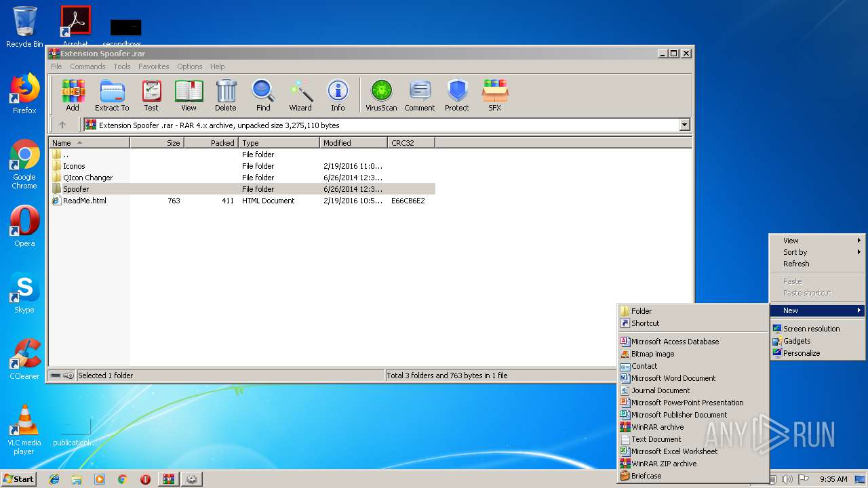Image resolution: width=868 pixels, height=488 pixels.
Task: Click the Extract To toolbar icon
Action: coord(112,95)
